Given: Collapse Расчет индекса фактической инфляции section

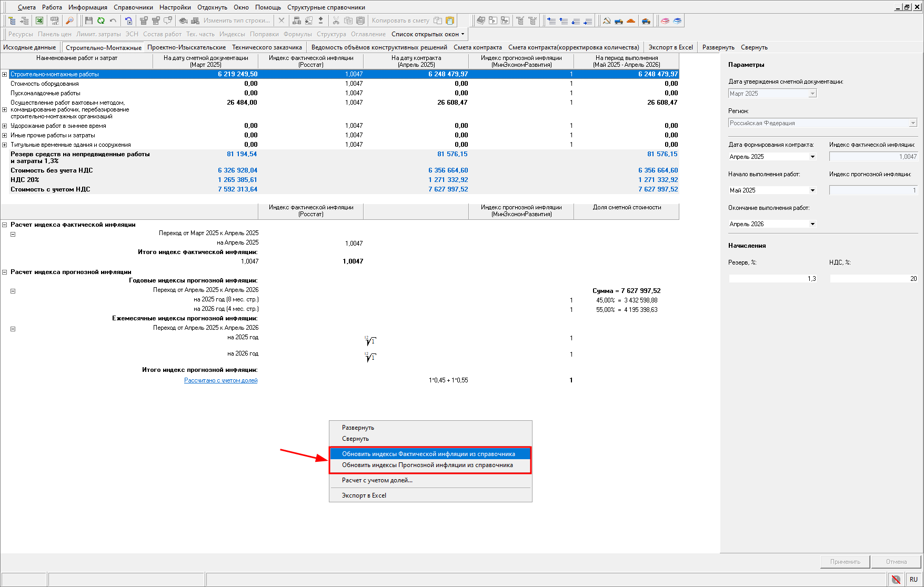Looking at the screenshot, I should 5,225.
